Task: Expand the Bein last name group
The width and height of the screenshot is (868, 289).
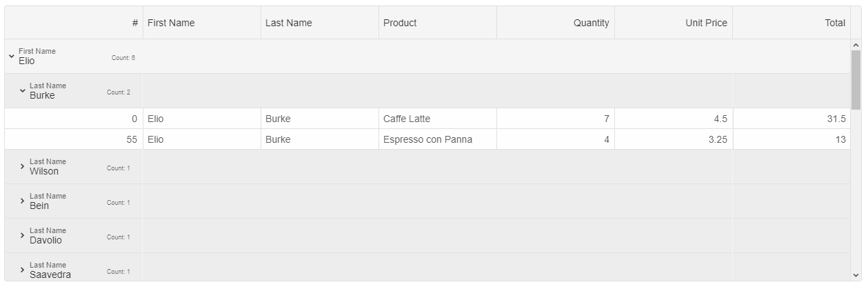Action: pos(23,201)
